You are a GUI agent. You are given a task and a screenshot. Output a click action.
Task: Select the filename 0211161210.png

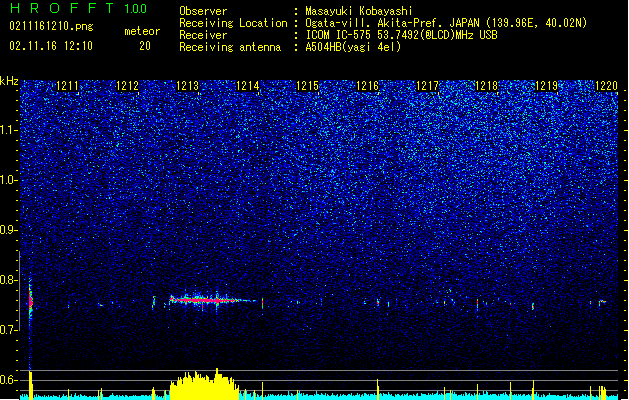pos(51,26)
